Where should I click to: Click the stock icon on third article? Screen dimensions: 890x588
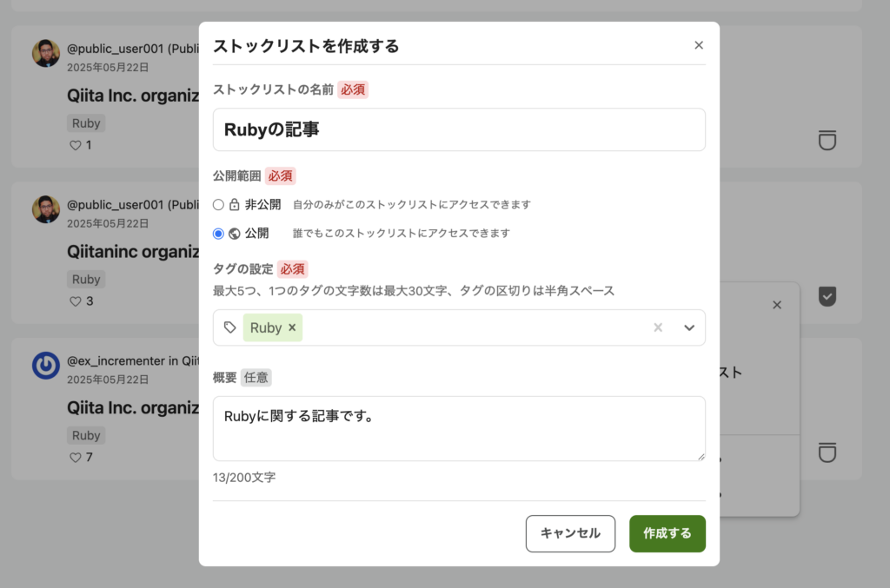click(827, 453)
